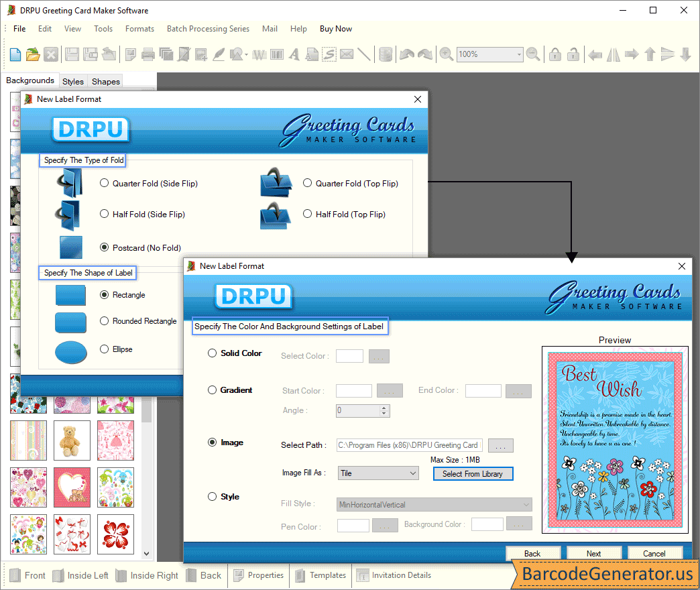Click the move up arrow toolbar icon
The width and height of the screenshot is (700, 590).
(650, 54)
